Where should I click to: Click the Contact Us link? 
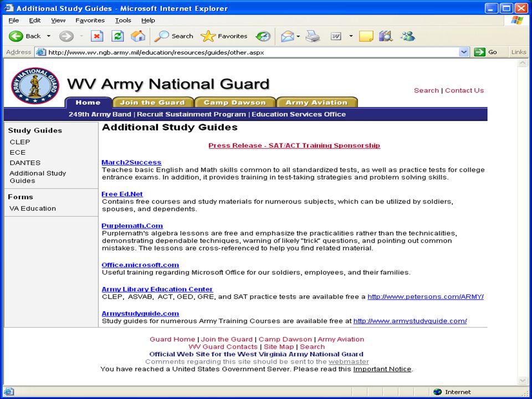pyautogui.click(x=464, y=90)
